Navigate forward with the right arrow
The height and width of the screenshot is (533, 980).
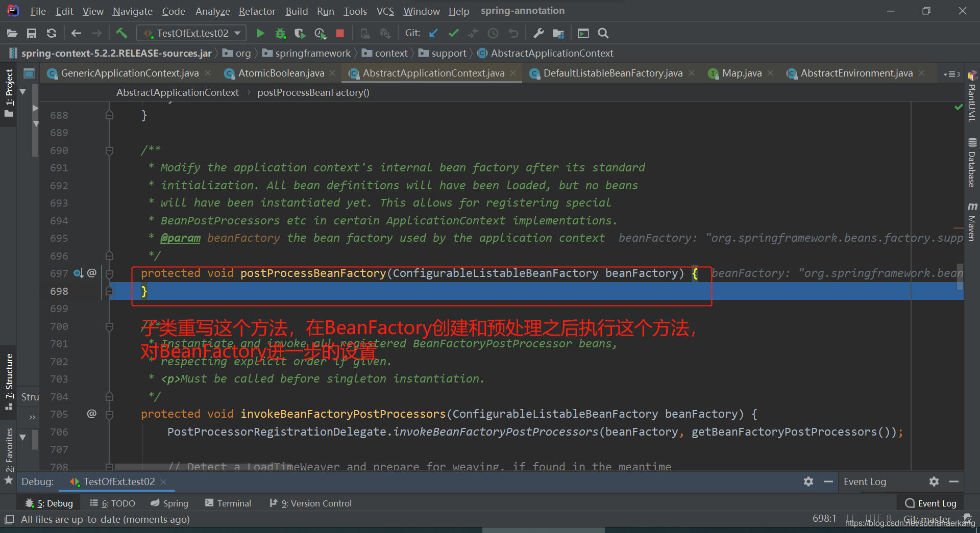[x=96, y=33]
